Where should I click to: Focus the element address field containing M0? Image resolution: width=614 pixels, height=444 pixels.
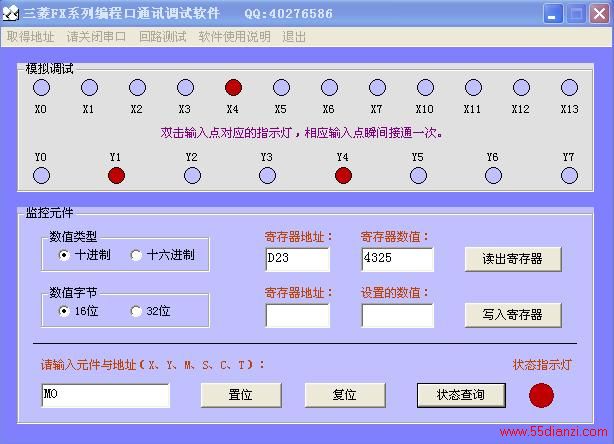click(x=105, y=395)
